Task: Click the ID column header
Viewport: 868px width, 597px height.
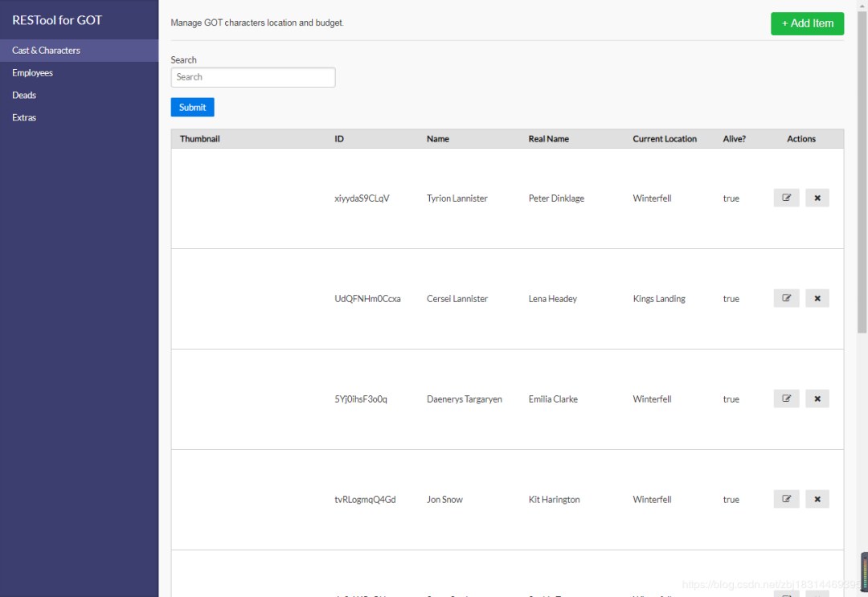Action: pyautogui.click(x=339, y=139)
